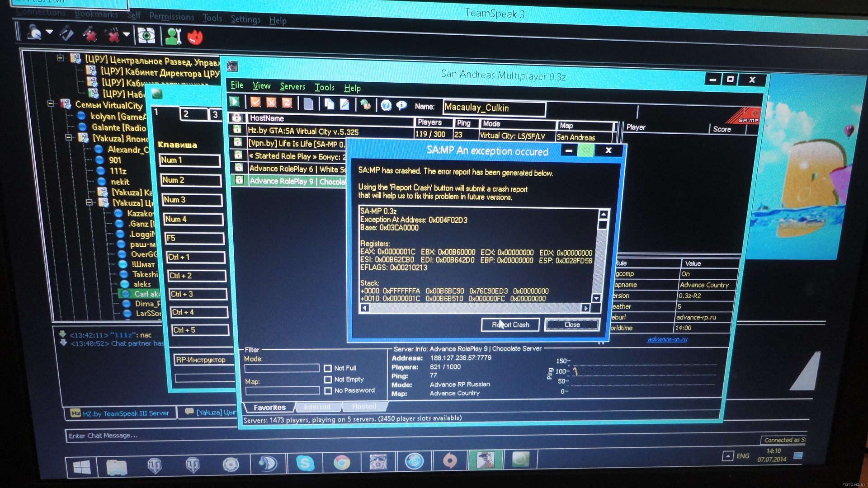Screen dimensions: 868x488
Task: Collapse the [Yakuza] Японс channel tree
Action: pyautogui.click(x=69, y=137)
